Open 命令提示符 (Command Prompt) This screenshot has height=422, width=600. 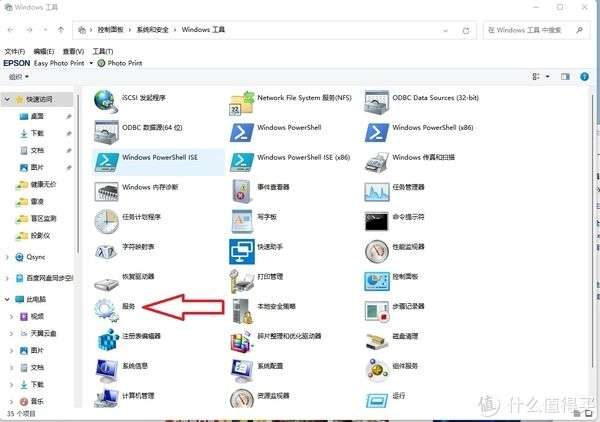pyautogui.click(x=395, y=221)
